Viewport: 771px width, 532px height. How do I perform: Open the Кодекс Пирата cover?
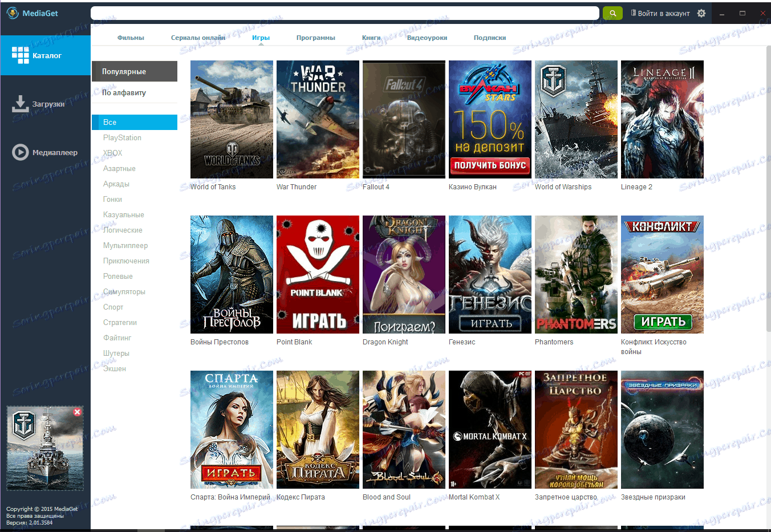point(318,429)
